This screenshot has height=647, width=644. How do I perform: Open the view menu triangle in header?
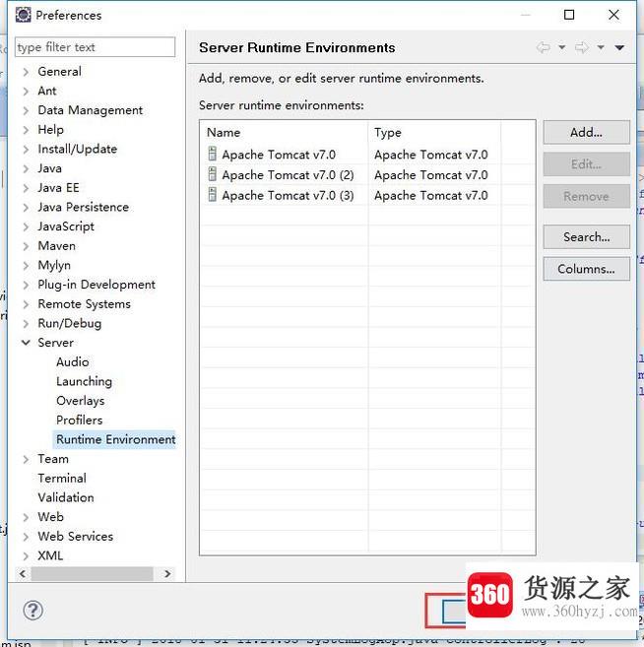click(619, 48)
